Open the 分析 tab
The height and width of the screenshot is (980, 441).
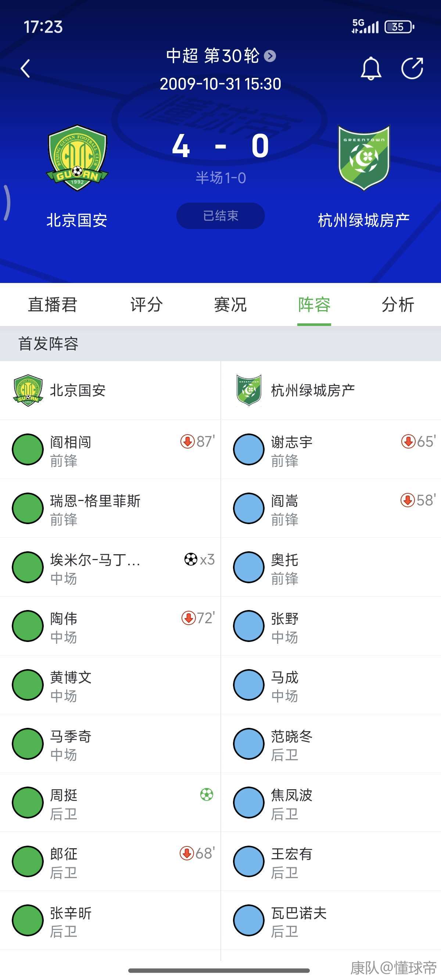pos(398,305)
